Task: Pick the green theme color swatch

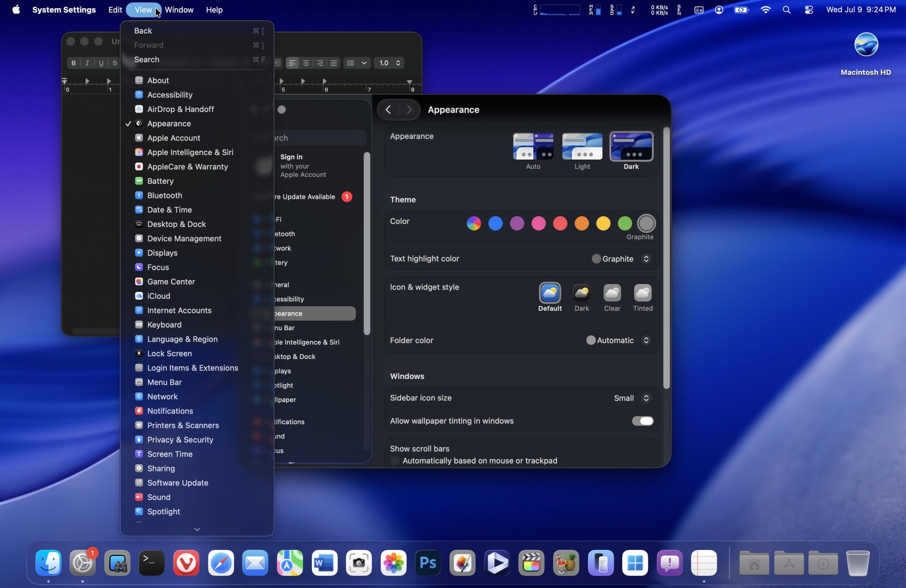Action: (625, 223)
